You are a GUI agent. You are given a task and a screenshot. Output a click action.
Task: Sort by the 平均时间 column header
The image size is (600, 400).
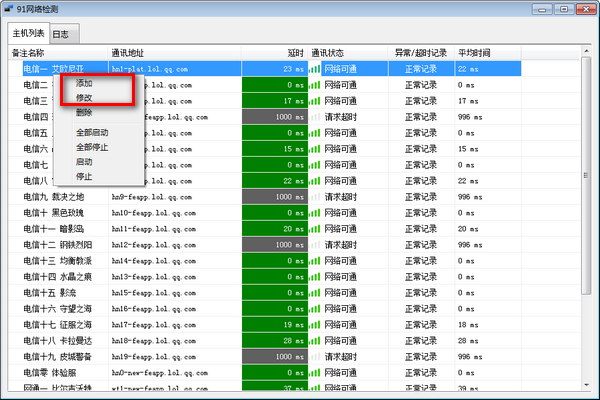point(475,52)
